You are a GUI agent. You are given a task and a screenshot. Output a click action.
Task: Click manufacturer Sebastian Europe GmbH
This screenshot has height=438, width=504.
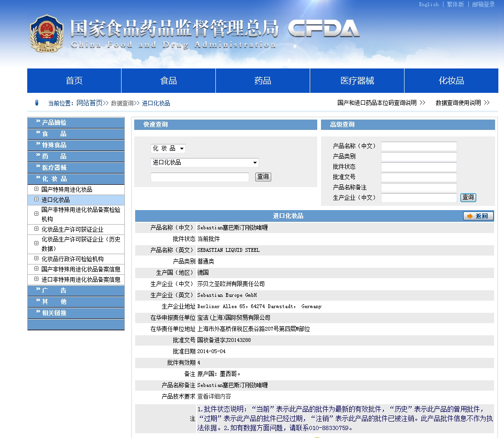227,295
